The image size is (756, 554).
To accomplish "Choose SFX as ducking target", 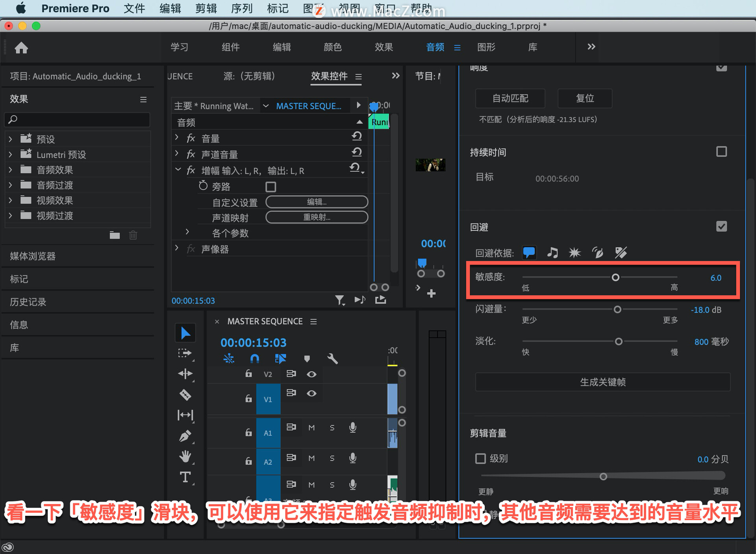I will pos(575,252).
